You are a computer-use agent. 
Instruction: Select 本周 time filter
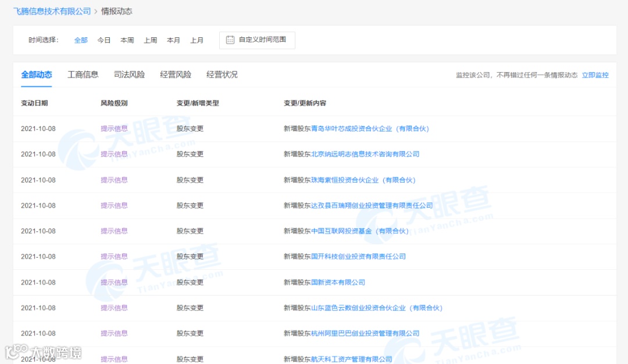pyautogui.click(x=127, y=40)
